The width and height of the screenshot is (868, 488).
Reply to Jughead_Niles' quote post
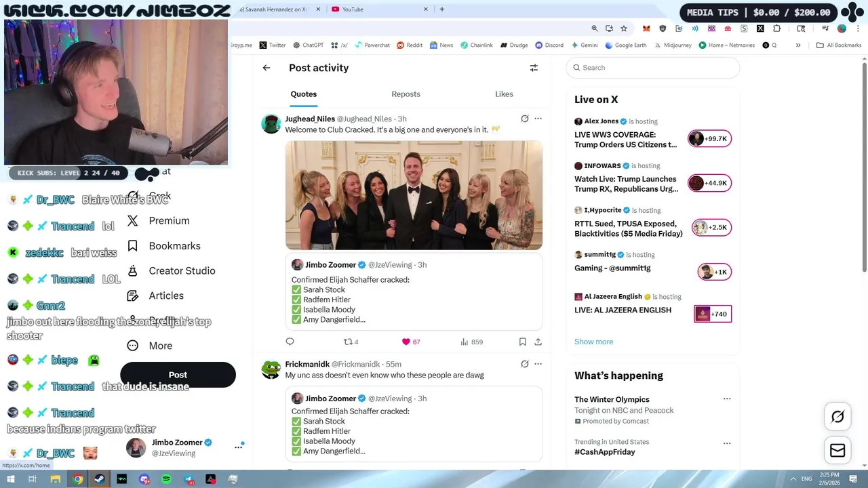point(290,342)
